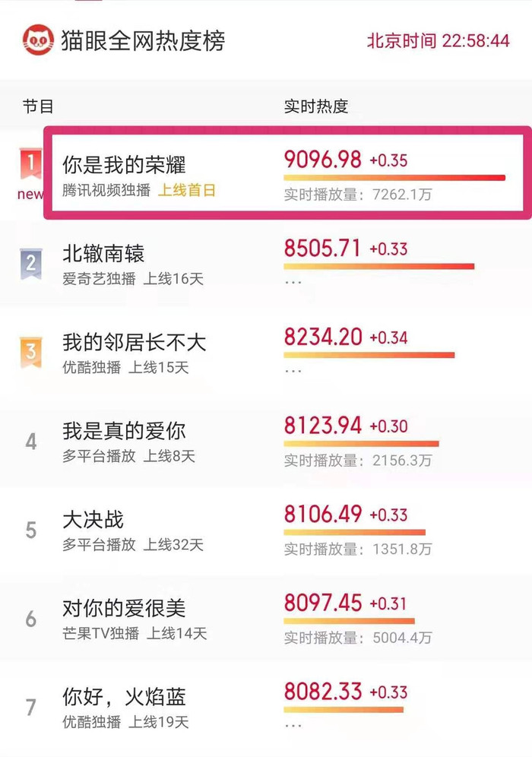Click the rank number 7 marker
Image resolution: width=532 pixels, height=757 pixels.
tap(31, 708)
